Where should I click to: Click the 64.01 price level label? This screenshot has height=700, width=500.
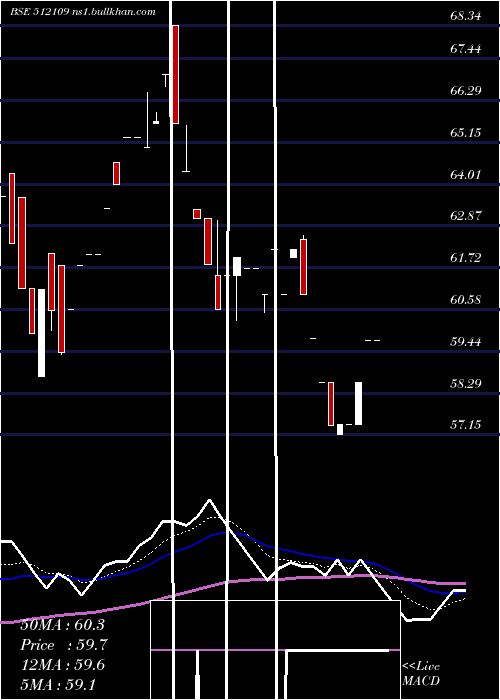[x=466, y=175]
